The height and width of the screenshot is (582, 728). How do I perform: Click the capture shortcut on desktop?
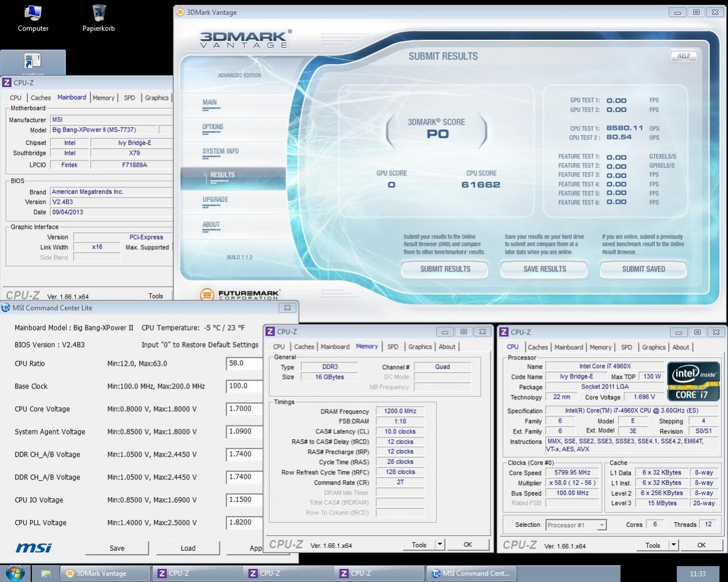tap(32, 63)
